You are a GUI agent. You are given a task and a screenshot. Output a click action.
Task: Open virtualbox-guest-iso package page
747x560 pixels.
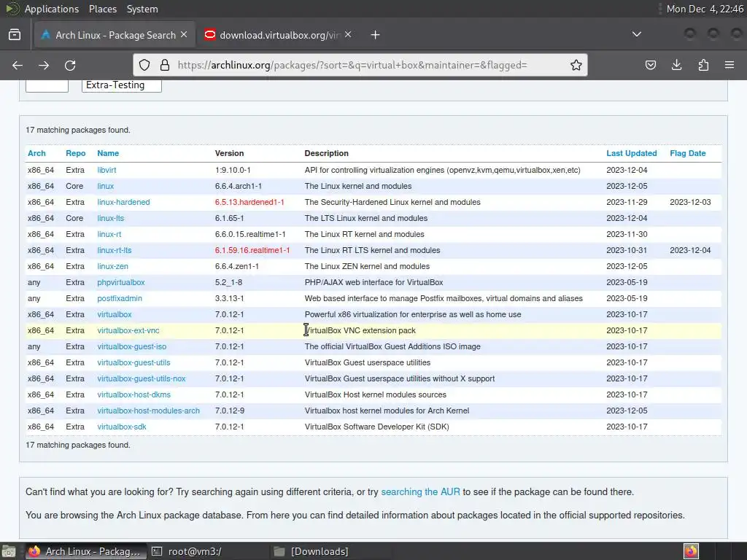[x=132, y=346]
